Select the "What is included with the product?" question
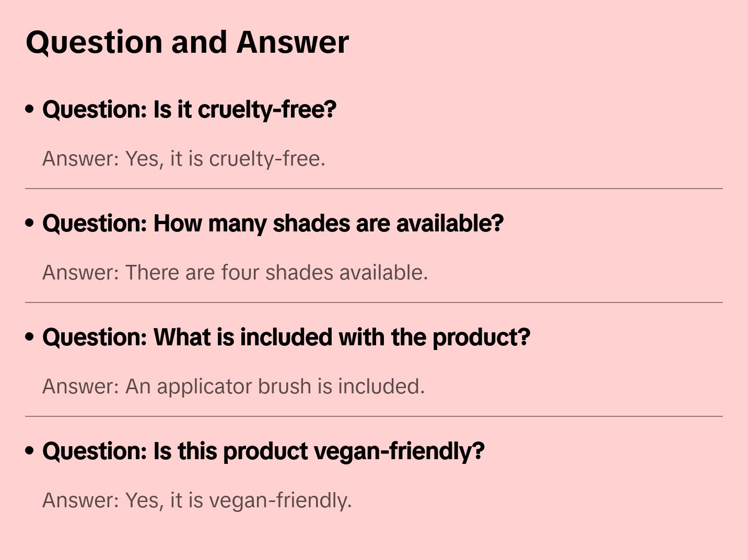 coord(286,337)
